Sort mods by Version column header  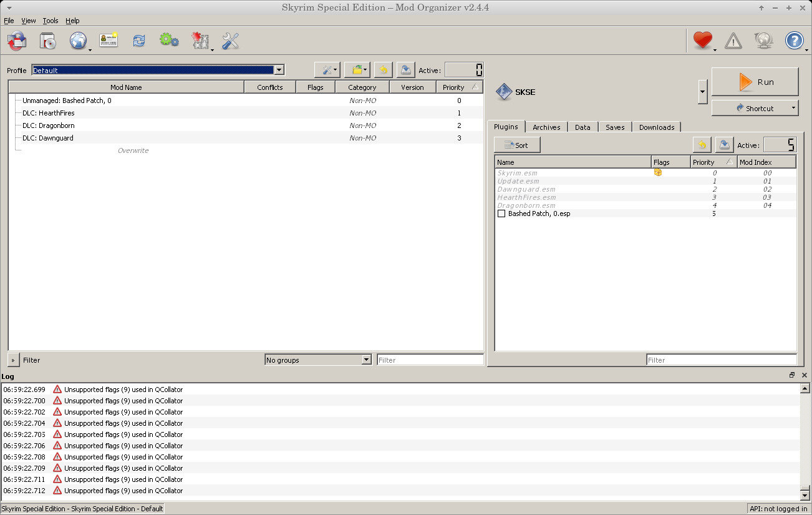coord(412,87)
